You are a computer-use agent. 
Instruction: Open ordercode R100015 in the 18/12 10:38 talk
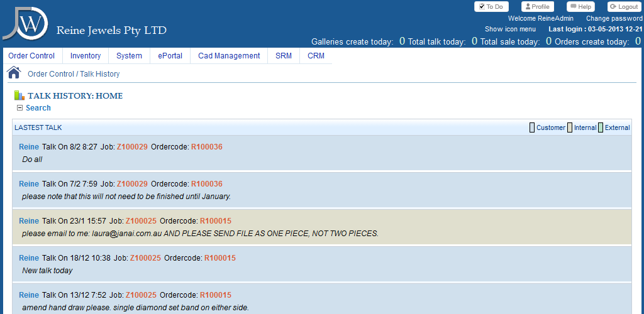click(220, 258)
